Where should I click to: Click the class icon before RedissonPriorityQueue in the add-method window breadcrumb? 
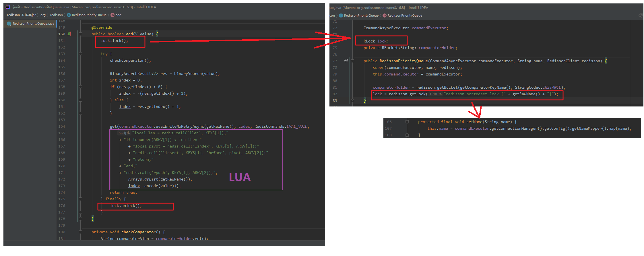pyautogui.click(x=69, y=15)
